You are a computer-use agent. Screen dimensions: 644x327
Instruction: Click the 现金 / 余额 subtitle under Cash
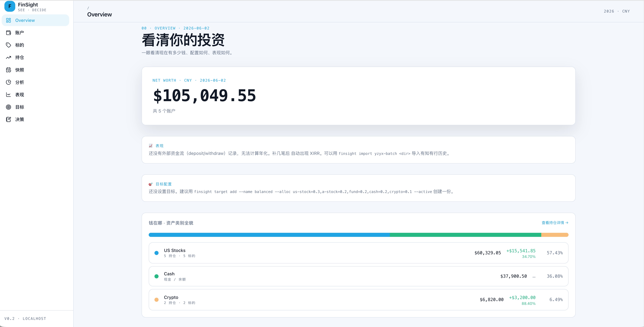pyautogui.click(x=175, y=280)
